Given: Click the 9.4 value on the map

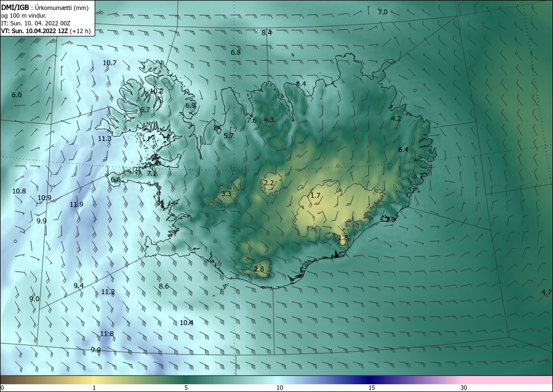Looking at the screenshot, I should (79, 285).
